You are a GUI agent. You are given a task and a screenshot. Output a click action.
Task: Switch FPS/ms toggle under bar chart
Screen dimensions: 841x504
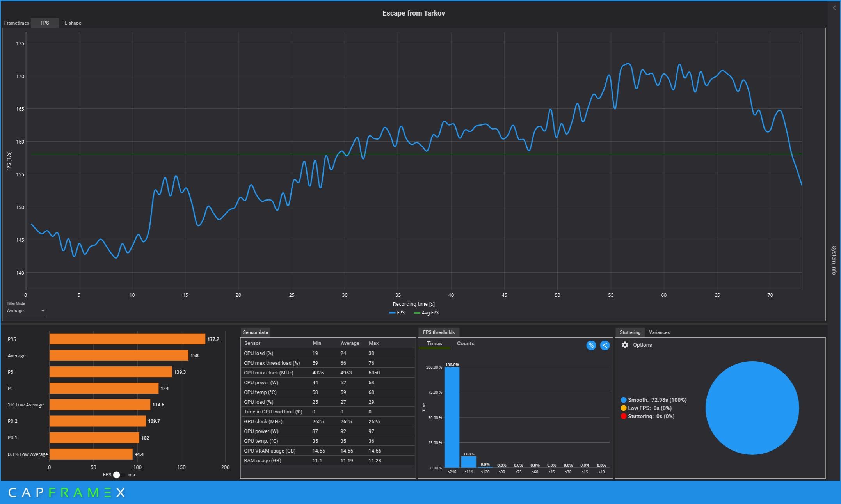tap(119, 475)
